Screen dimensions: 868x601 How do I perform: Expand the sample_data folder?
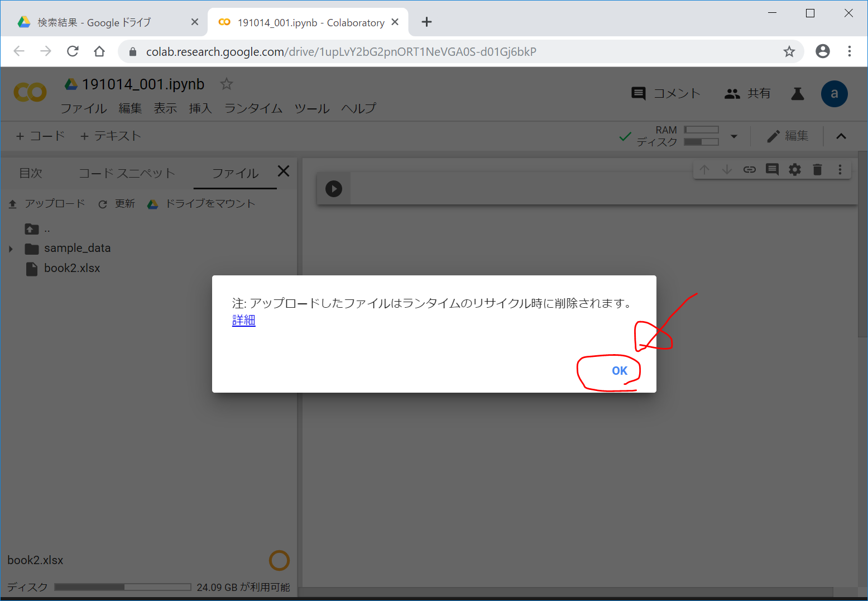[11, 249]
